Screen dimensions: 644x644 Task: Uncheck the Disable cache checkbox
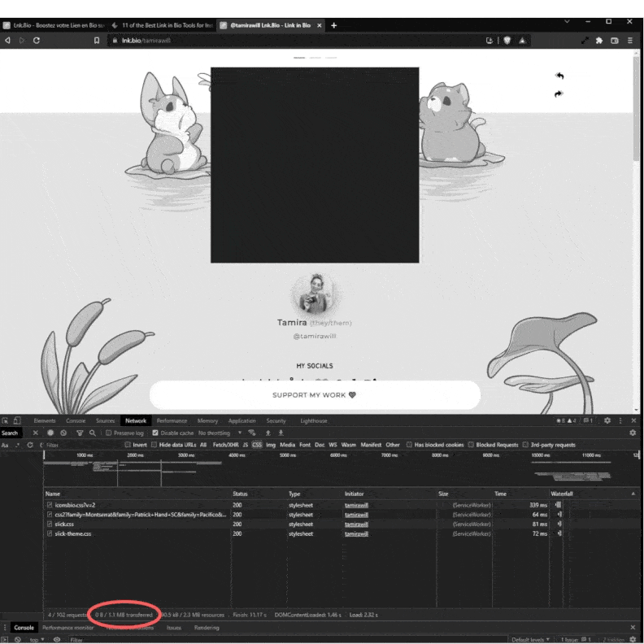(155, 433)
